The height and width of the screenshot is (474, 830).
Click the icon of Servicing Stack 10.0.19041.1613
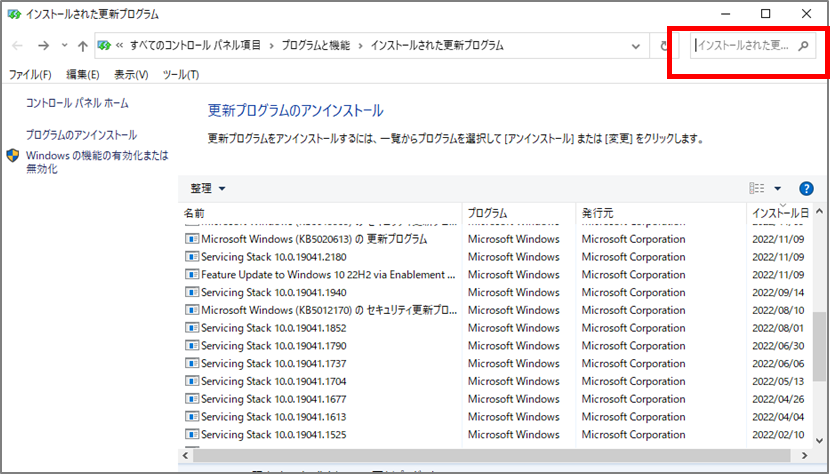pos(192,416)
